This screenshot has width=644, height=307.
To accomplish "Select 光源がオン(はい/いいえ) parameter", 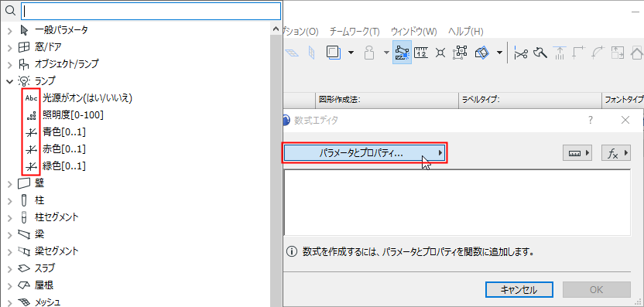I will tap(87, 98).
